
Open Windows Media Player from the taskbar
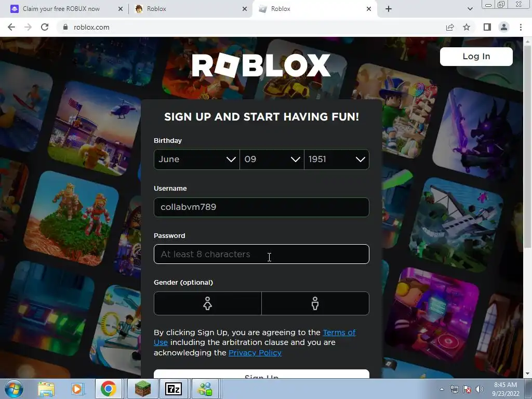(77, 389)
